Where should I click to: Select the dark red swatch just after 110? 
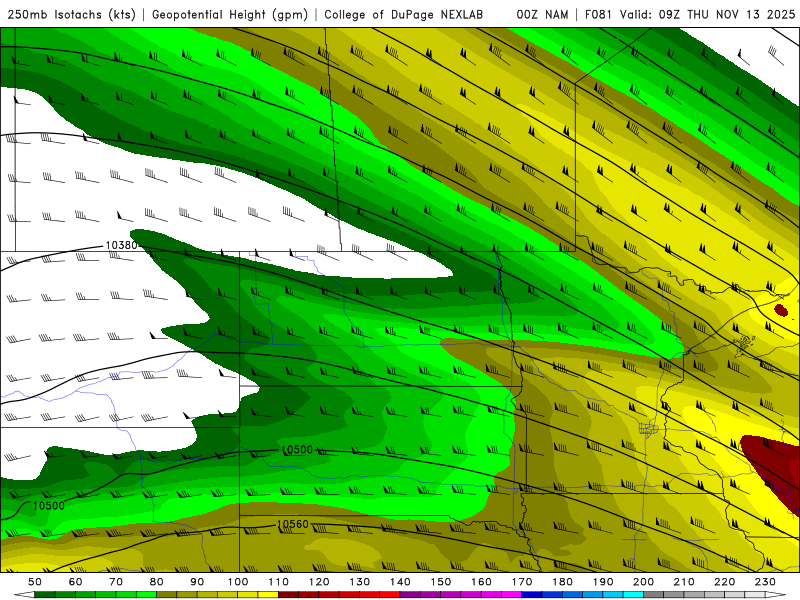[289, 595]
